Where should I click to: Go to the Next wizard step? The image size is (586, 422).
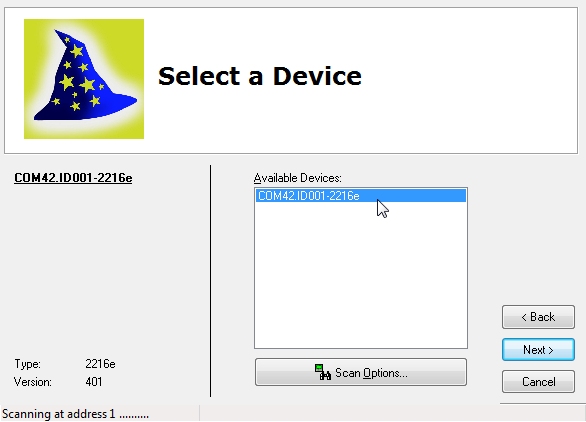click(x=538, y=350)
